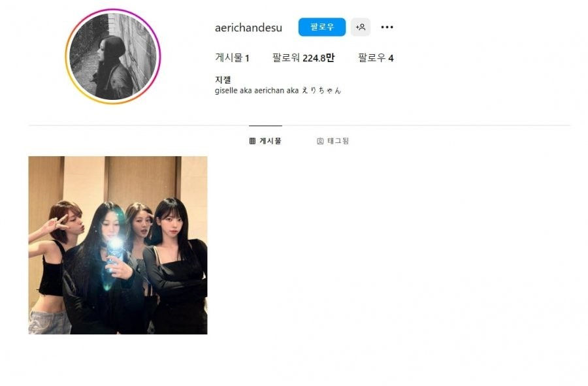Open the three-dot more options menu
The width and height of the screenshot is (588, 386).
387,27
